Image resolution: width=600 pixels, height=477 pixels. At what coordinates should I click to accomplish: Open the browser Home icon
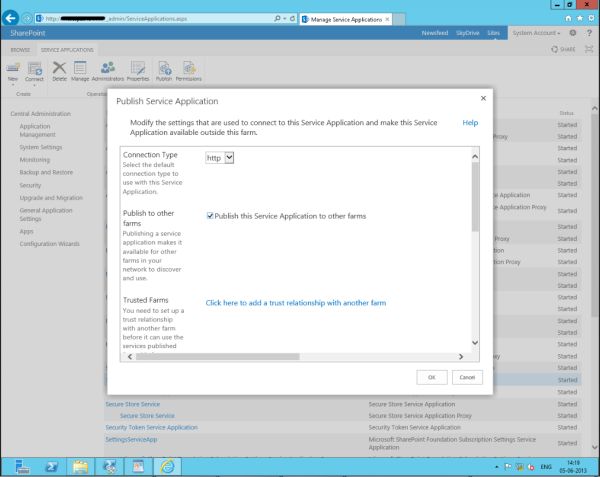coord(568,18)
